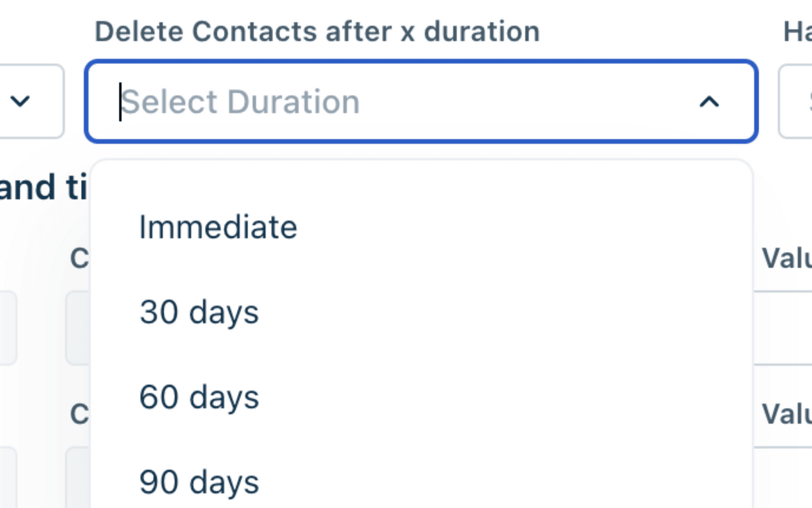
Task: Click the chevron-down arrow left of Select Duration
Action: tap(21, 101)
